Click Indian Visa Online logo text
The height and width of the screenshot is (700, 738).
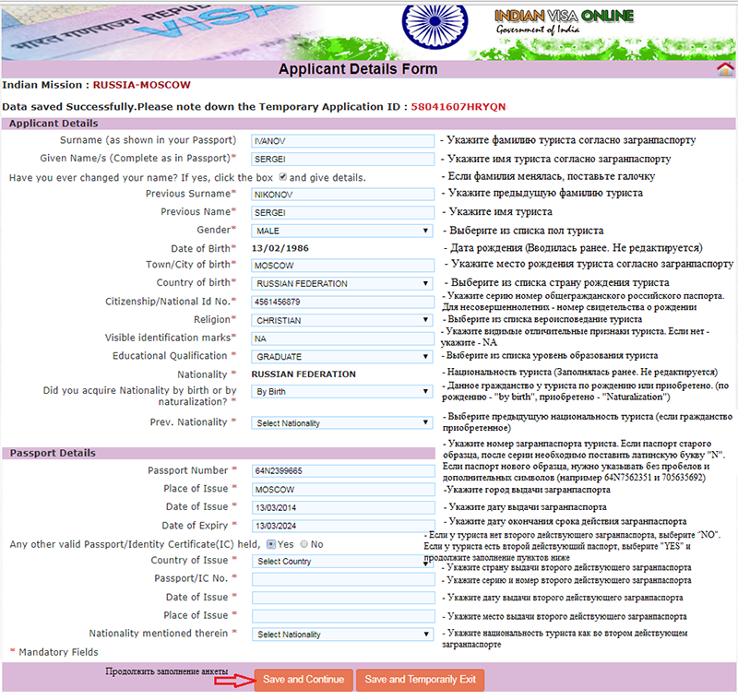pos(564,17)
